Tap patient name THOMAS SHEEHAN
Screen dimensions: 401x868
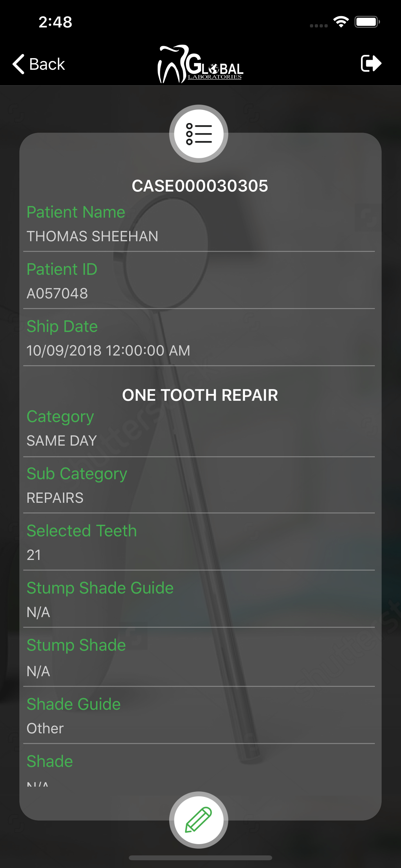[92, 236]
